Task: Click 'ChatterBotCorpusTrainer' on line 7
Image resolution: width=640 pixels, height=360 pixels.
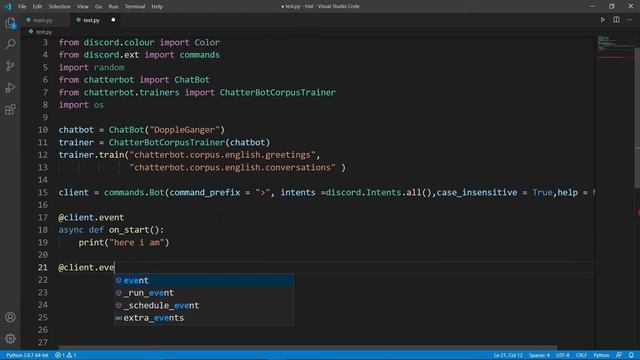Action: tap(278, 92)
